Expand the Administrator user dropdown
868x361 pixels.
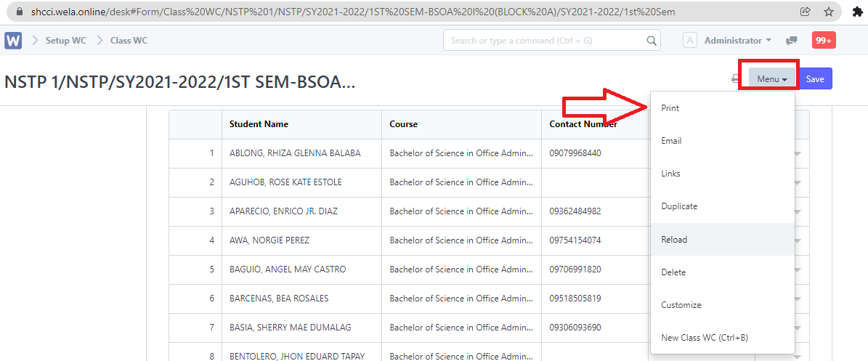coord(737,41)
